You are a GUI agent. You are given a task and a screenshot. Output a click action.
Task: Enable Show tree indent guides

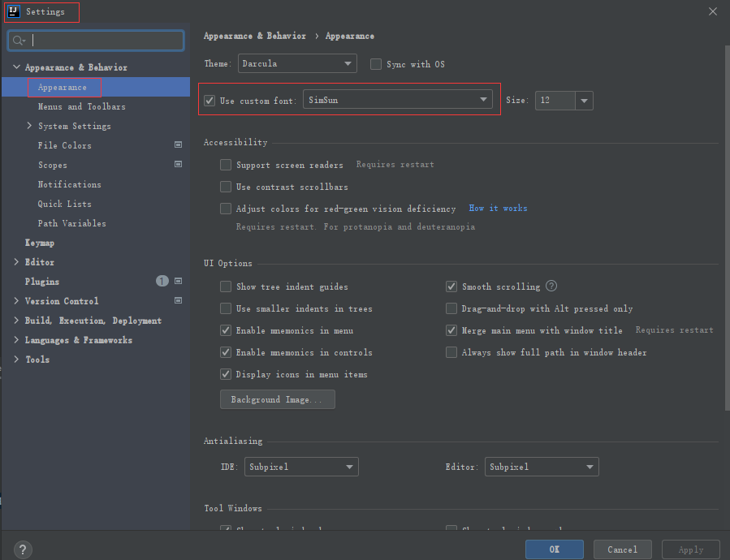tap(226, 286)
